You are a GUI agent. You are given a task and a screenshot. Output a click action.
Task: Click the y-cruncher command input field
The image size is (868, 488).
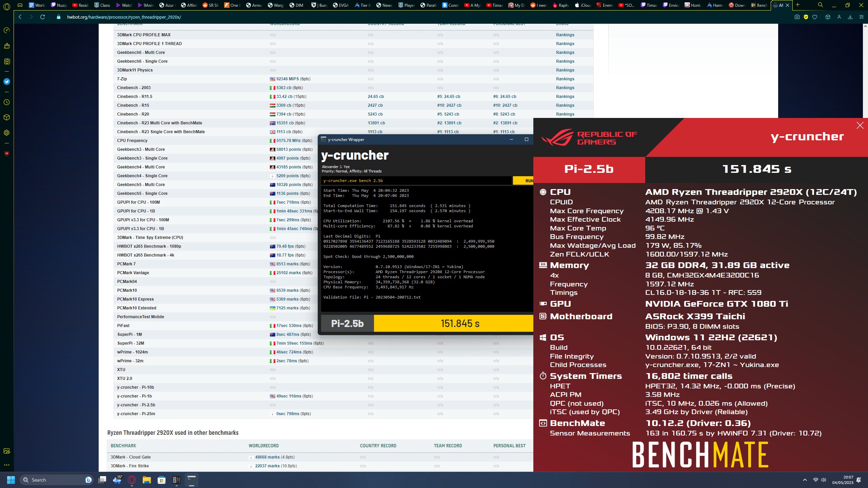(x=416, y=181)
